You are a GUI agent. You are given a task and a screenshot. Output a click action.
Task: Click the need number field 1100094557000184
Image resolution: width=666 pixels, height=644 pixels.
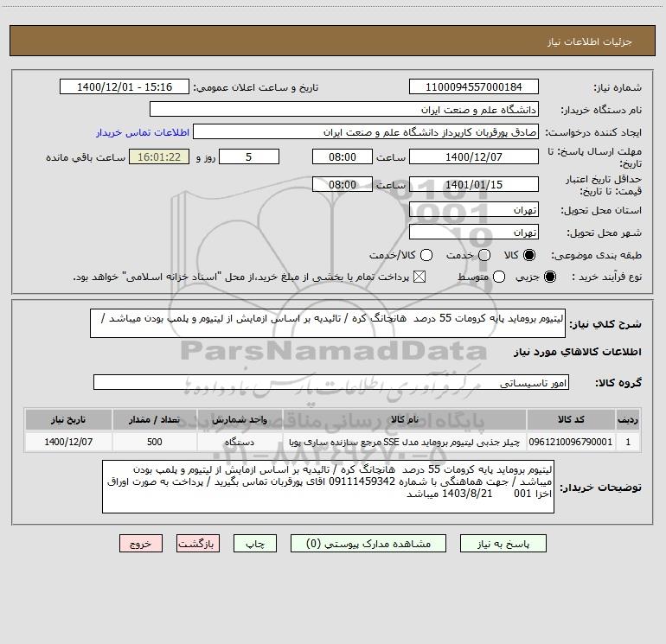(x=474, y=86)
